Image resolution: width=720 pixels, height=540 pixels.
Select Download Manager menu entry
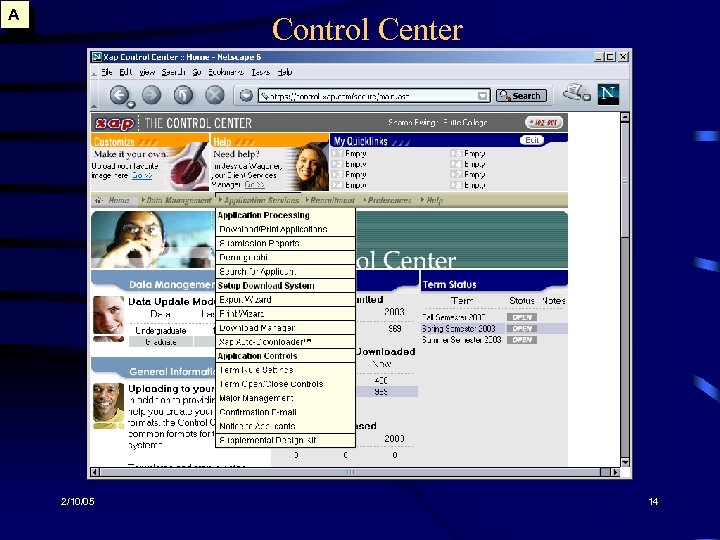point(285,328)
